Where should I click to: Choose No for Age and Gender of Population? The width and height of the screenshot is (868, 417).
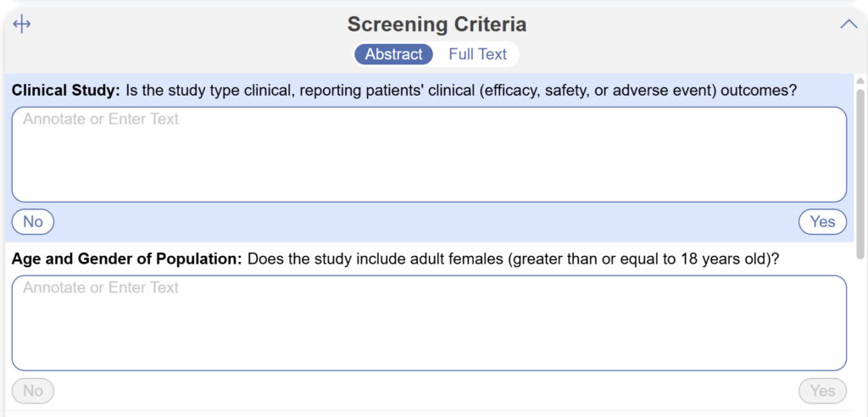33,391
